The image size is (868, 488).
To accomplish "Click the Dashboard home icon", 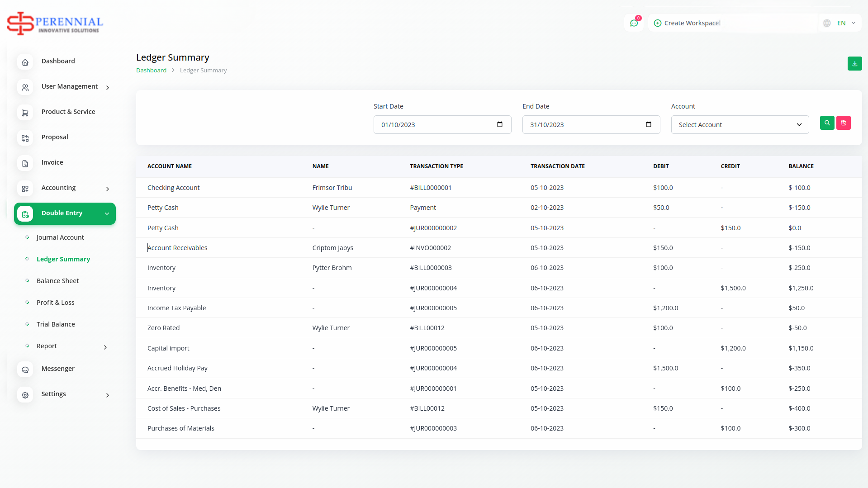I will click(25, 62).
